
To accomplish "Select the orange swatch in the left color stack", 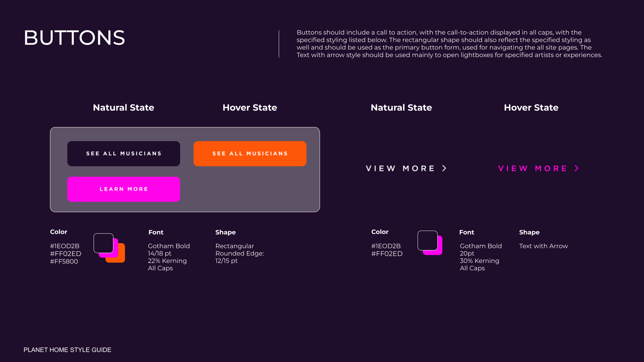I will click(x=120, y=257).
